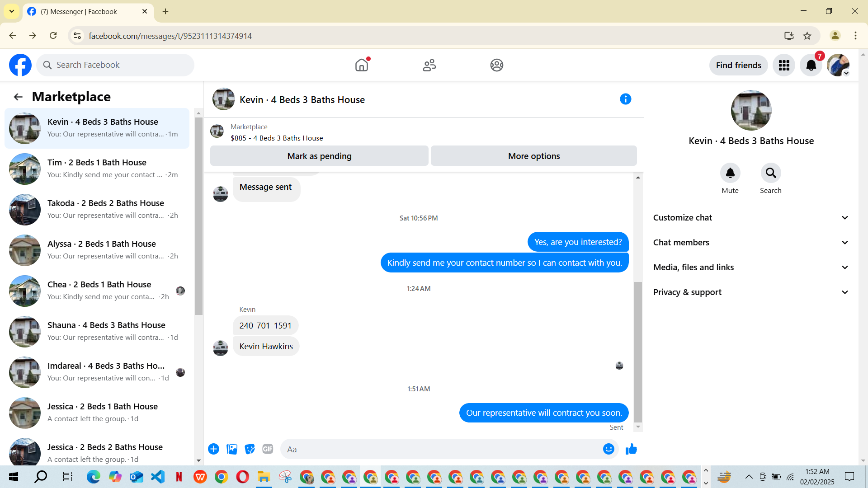Click the GIF picker icon
The width and height of the screenshot is (868, 488).
pos(268,449)
